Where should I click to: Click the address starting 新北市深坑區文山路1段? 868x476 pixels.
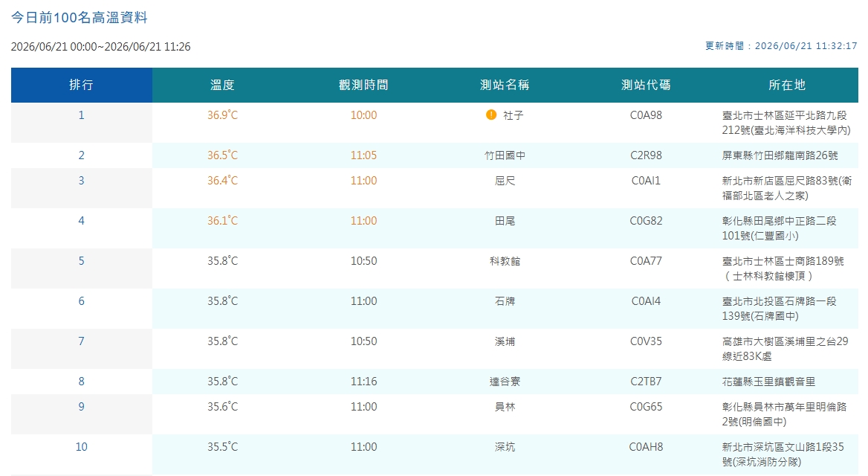[783, 454]
